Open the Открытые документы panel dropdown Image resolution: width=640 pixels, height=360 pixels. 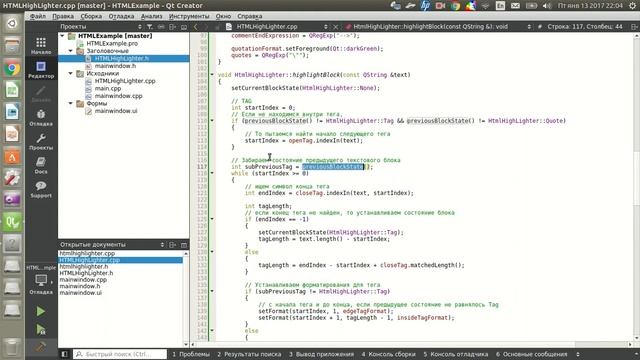[x=112, y=245]
